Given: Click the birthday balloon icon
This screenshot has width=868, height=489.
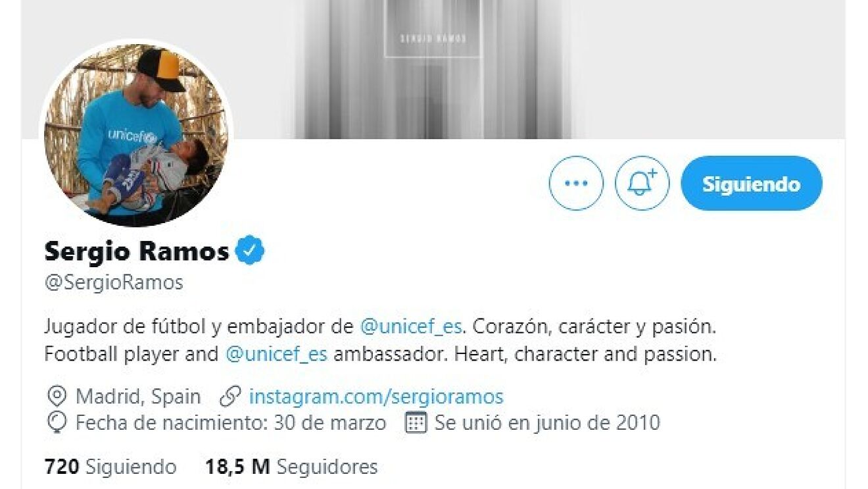Looking at the screenshot, I should pyautogui.click(x=57, y=423).
